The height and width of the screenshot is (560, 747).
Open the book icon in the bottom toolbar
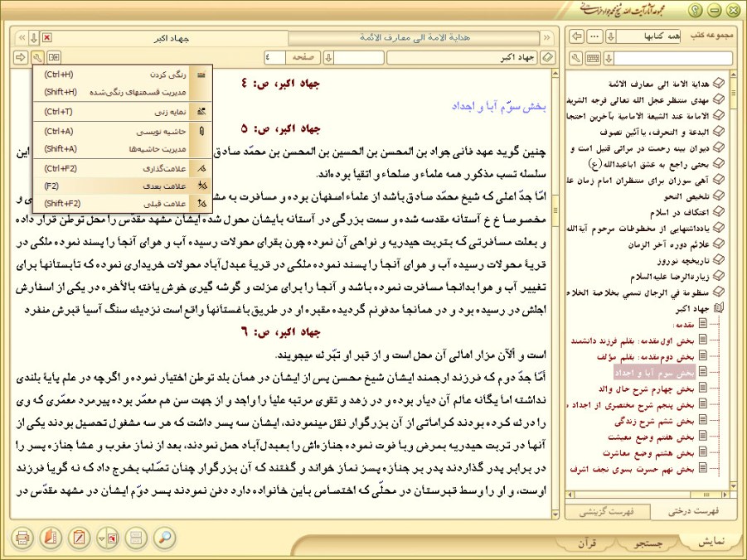coord(51,538)
